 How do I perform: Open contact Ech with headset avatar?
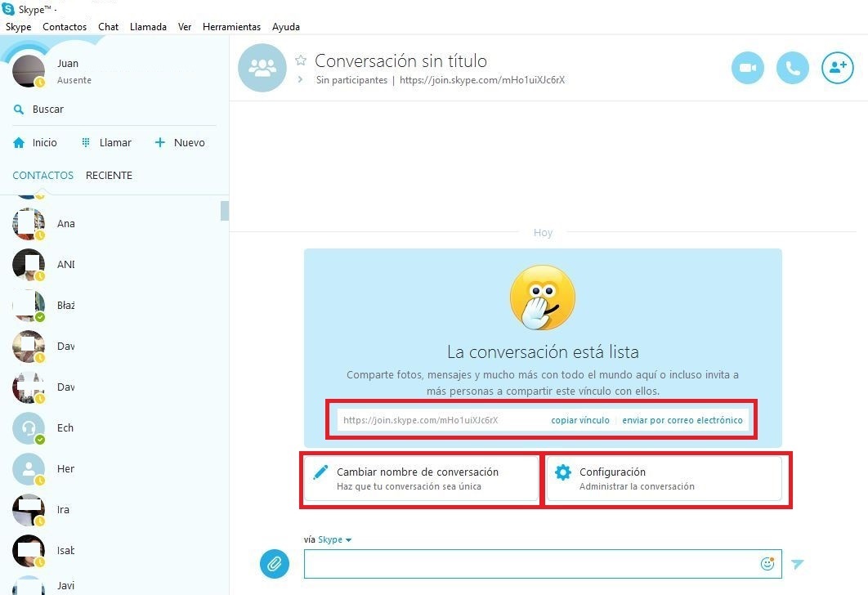pos(29,427)
